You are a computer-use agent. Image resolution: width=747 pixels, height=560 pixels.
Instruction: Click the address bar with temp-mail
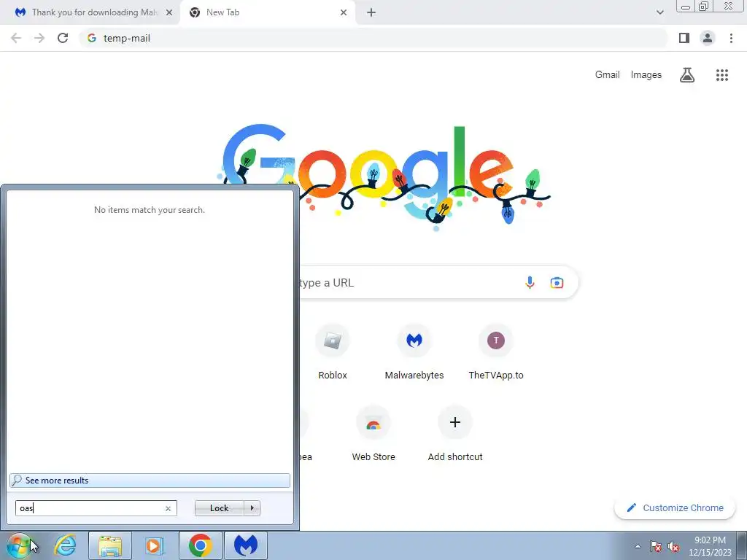tap(373, 38)
